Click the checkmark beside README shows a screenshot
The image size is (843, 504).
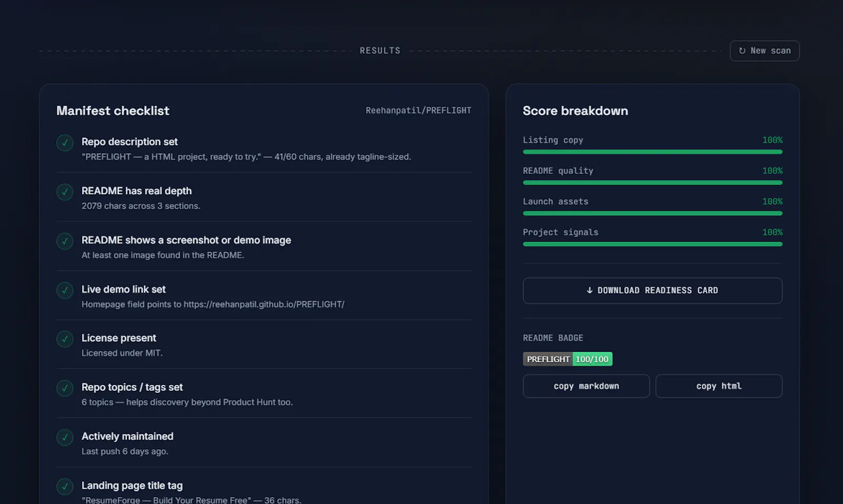(65, 241)
